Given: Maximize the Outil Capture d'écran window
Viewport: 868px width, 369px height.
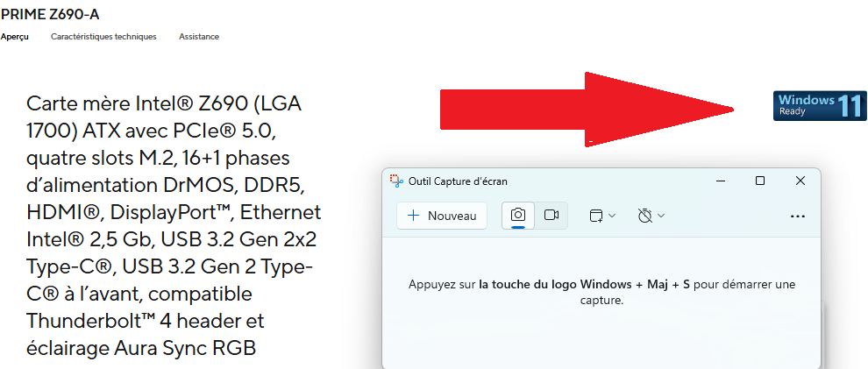Looking at the screenshot, I should (x=760, y=181).
